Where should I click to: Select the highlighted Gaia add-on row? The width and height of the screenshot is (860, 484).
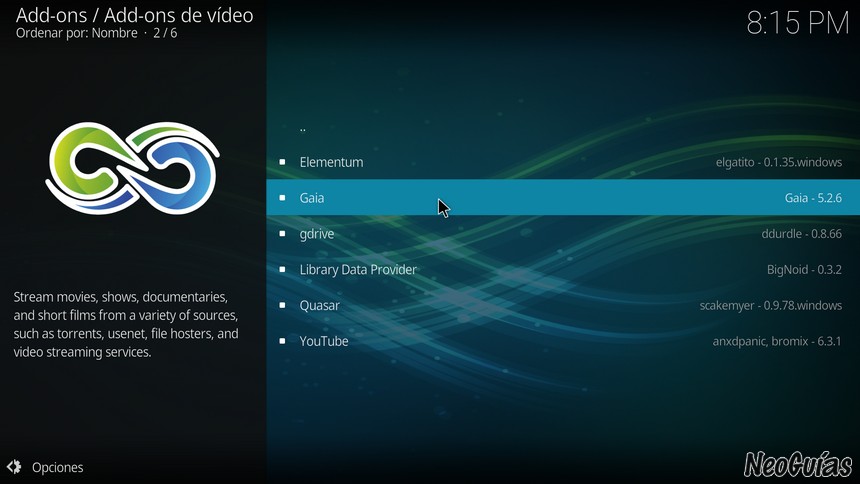563,198
